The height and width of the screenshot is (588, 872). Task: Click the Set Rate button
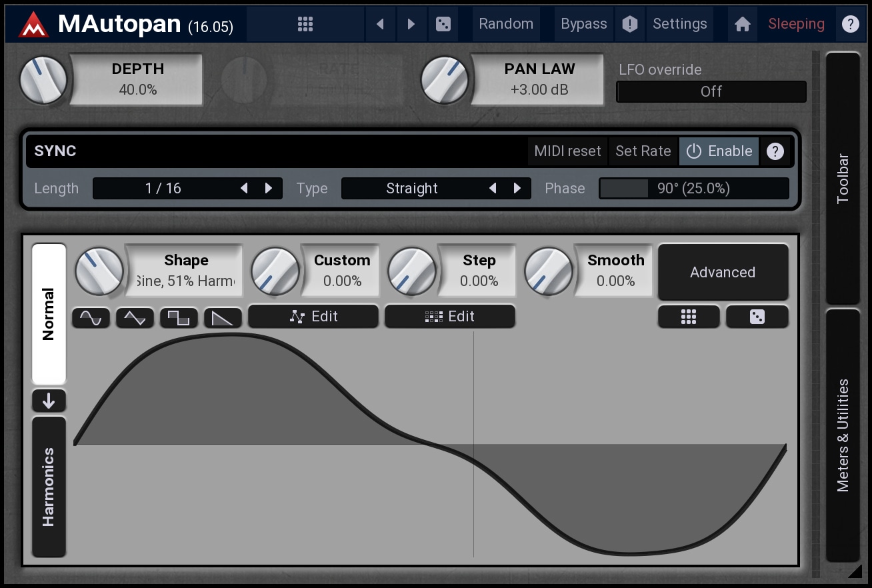pyautogui.click(x=643, y=151)
